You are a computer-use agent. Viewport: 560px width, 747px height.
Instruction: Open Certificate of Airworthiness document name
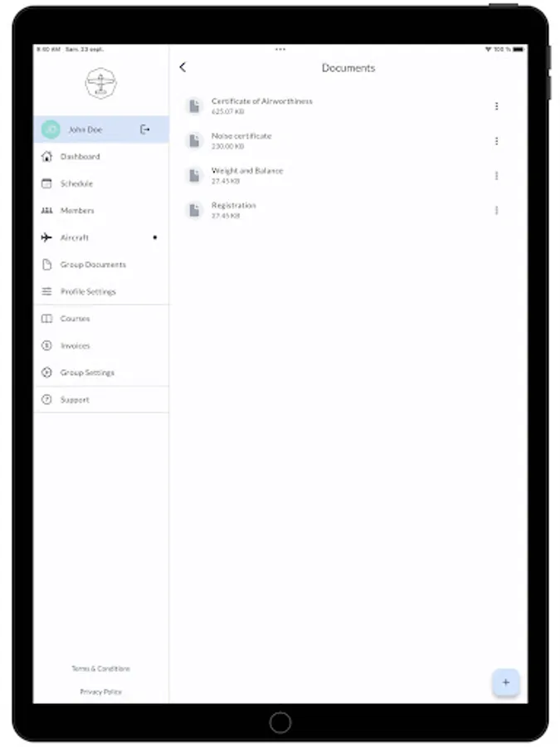point(262,101)
